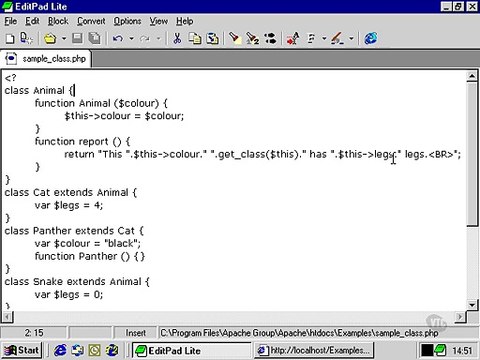Screen dimensions: 480x360
Task: Click the line 'var $colour = "black";'
Action: 88,244
